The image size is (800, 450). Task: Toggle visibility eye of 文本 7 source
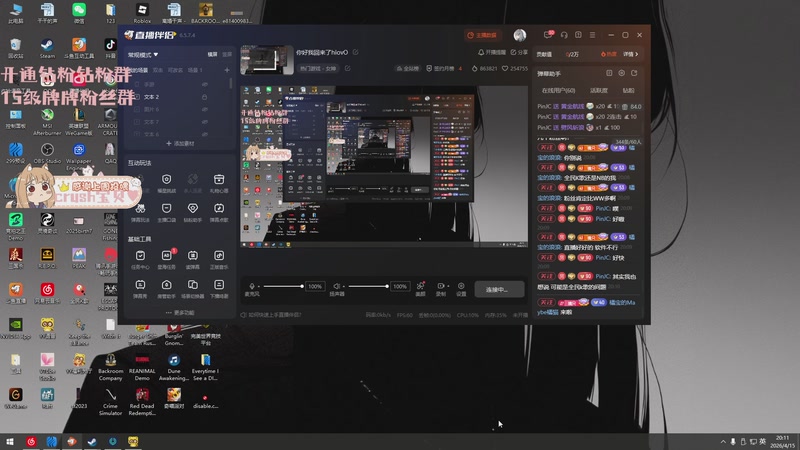pyautogui.click(x=205, y=122)
